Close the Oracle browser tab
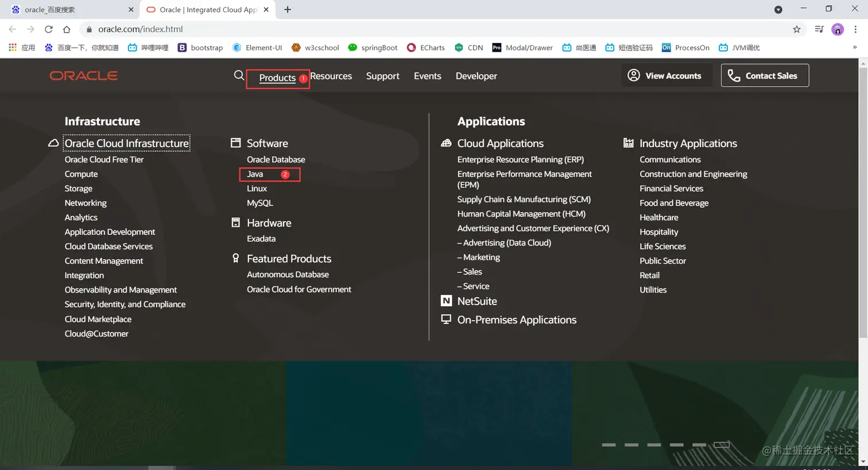 [x=266, y=10]
